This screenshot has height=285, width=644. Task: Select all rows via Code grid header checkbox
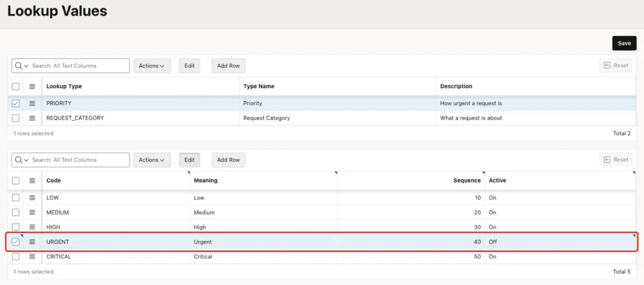click(x=16, y=181)
